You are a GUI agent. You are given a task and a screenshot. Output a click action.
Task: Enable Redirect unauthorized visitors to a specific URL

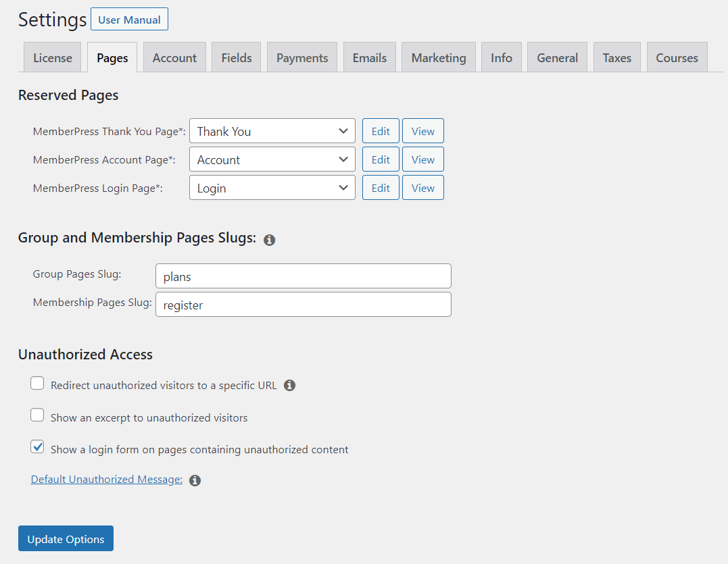pos(37,383)
